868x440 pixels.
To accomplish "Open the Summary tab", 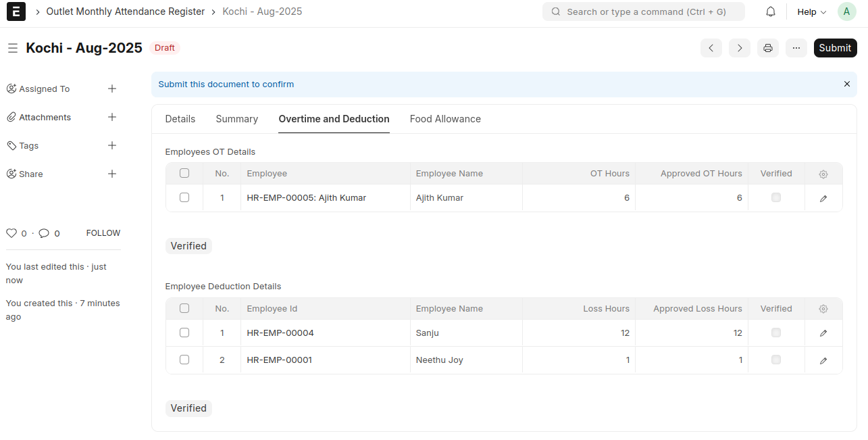I will tap(236, 119).
